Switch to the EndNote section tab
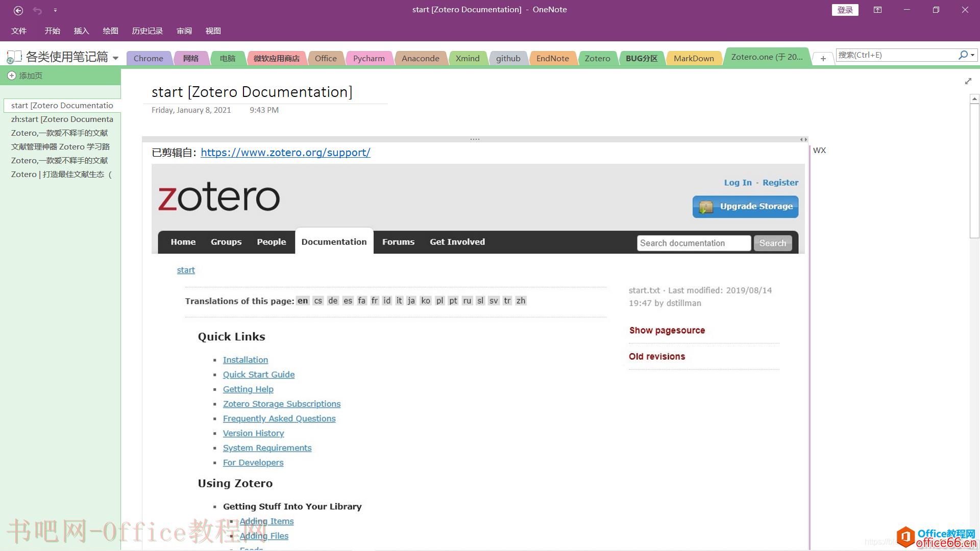 coord(553,58)
